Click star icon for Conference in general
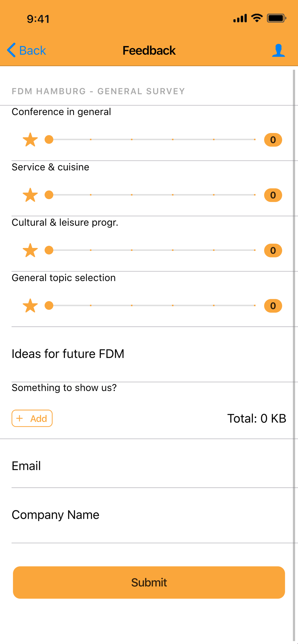This screenshot has height=644, width=298. [x=30, y=140]
